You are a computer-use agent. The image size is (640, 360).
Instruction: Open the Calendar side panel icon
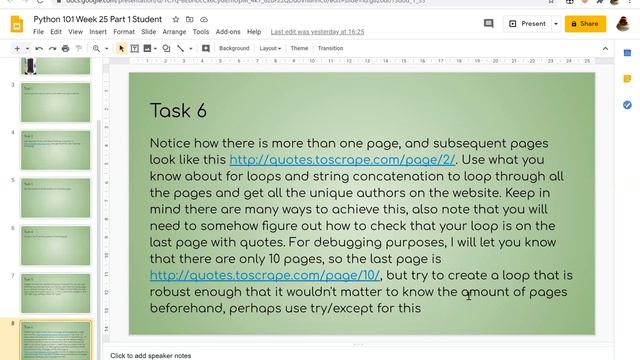click(627, 53)
